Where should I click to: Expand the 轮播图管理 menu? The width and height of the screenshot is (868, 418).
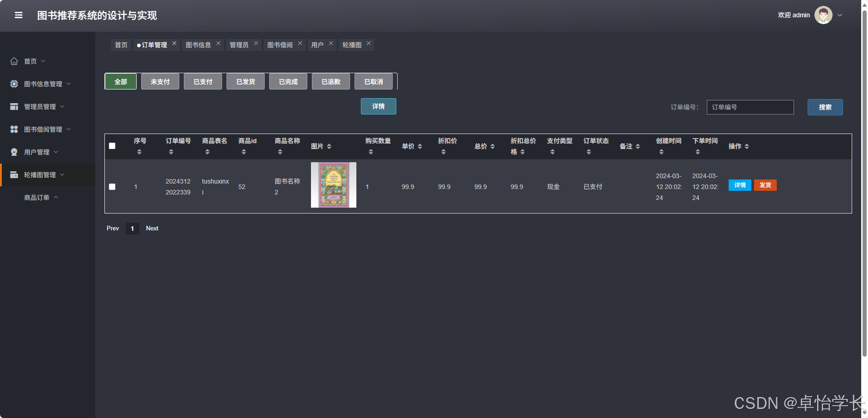coord(62,174)
